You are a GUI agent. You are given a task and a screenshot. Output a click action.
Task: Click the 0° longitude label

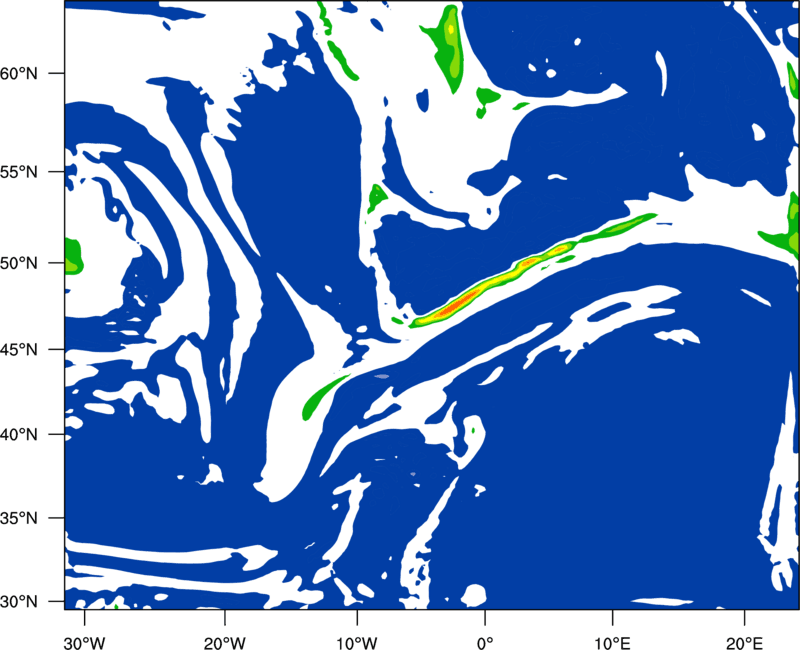[485, 643]
